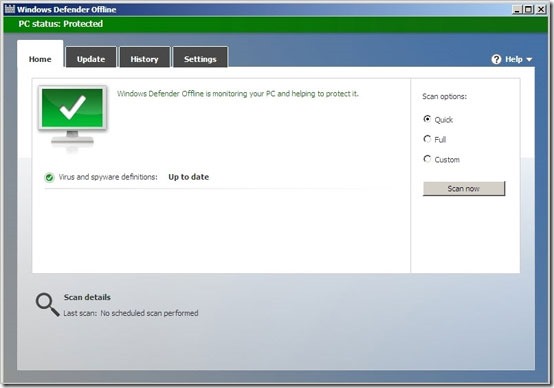Open the Update tab
Viewport: 554px width, 388px height.
[91, 57]
